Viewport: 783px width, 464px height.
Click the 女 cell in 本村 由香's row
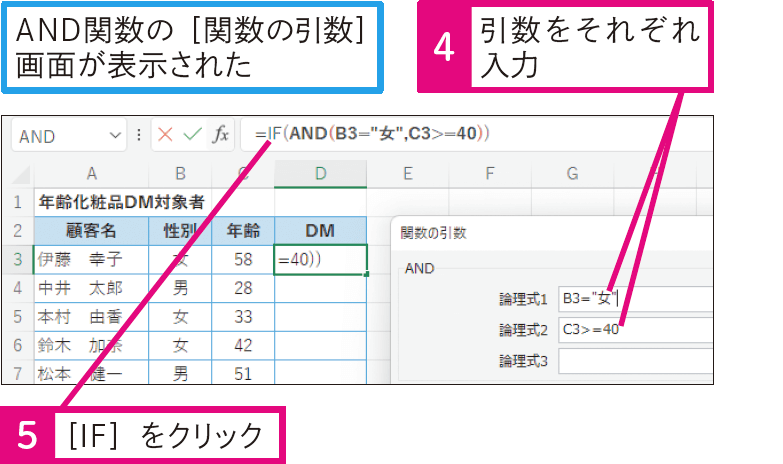point(180,317)
